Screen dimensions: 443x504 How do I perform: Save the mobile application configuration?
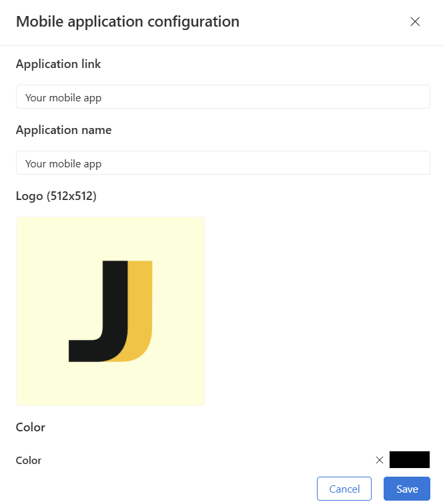407,489
